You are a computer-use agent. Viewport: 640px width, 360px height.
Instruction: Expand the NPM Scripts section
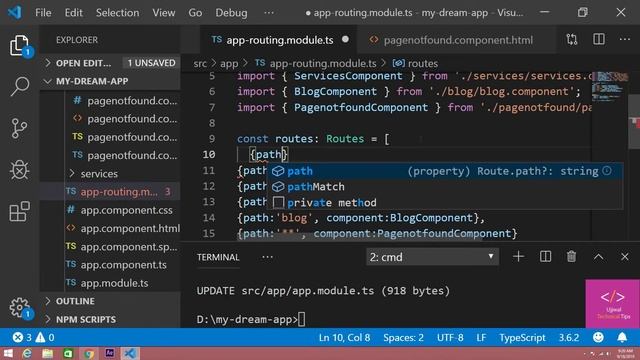[x=111, y=319]
